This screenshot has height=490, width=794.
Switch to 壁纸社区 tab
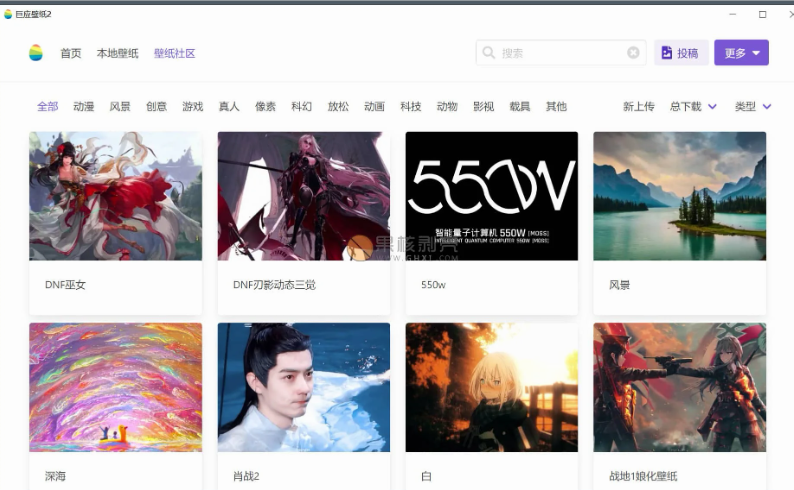click(175, 53)
